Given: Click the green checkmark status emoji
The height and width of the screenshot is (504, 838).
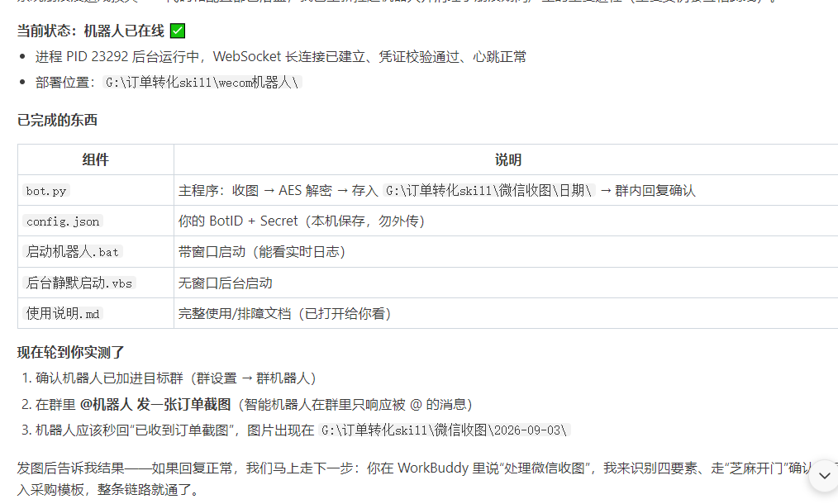Looking at the screenshot, I should click(x=178, y=31).
